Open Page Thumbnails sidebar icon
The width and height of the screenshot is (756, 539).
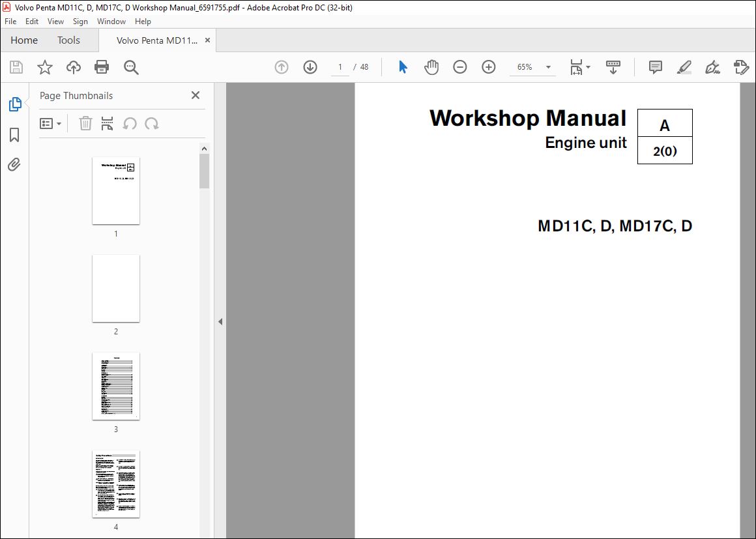pyautogui.click(x=15, y=104)
